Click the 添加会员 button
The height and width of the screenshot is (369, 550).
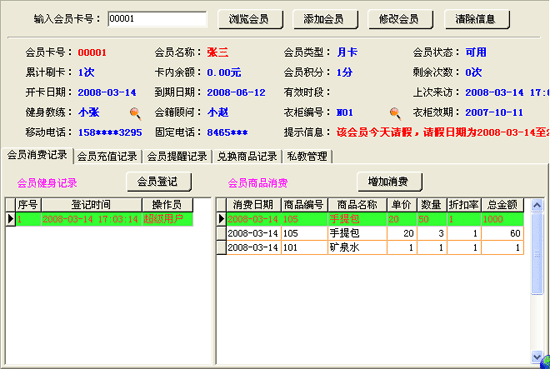pos(325,19)
